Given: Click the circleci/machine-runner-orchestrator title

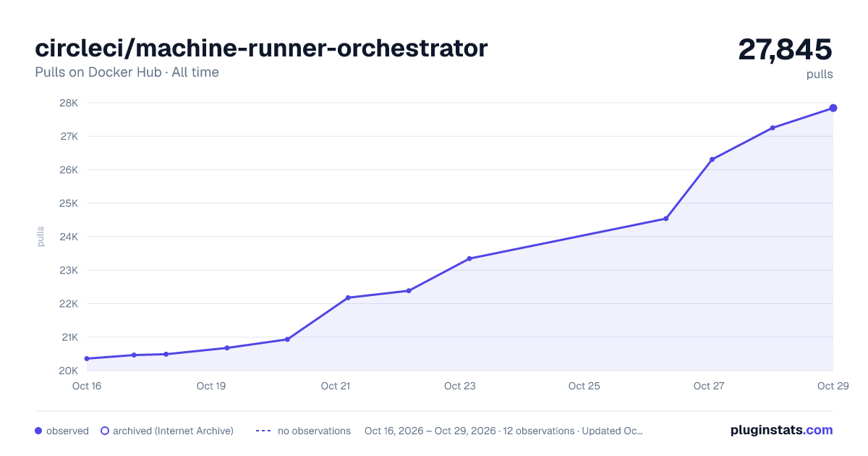Looking at the screenshot, I should click(261, 48).
